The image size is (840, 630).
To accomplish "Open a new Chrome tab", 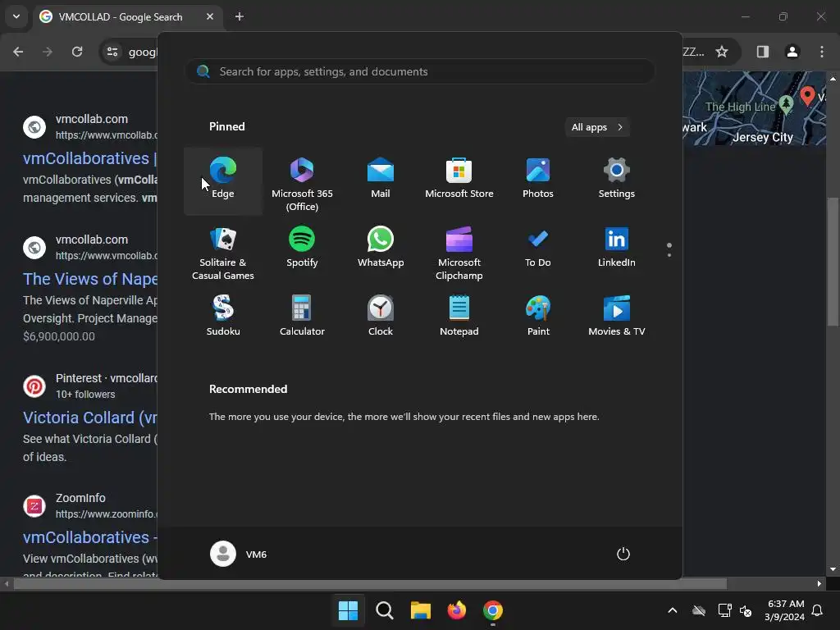I will point(240,16).
